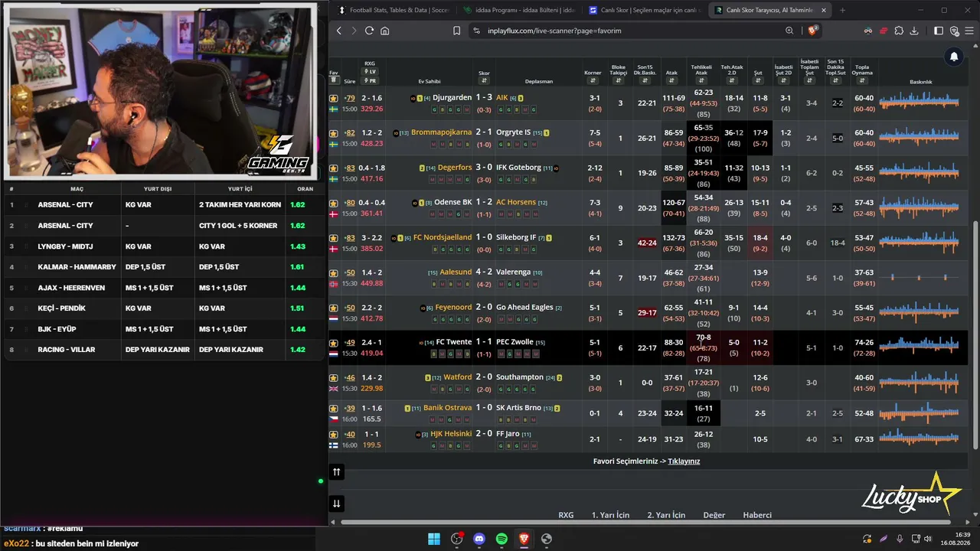This screenshot has width=980, height=551.
Task: Open the FC Nordsjaelland team link
Action: pos(443,237)
